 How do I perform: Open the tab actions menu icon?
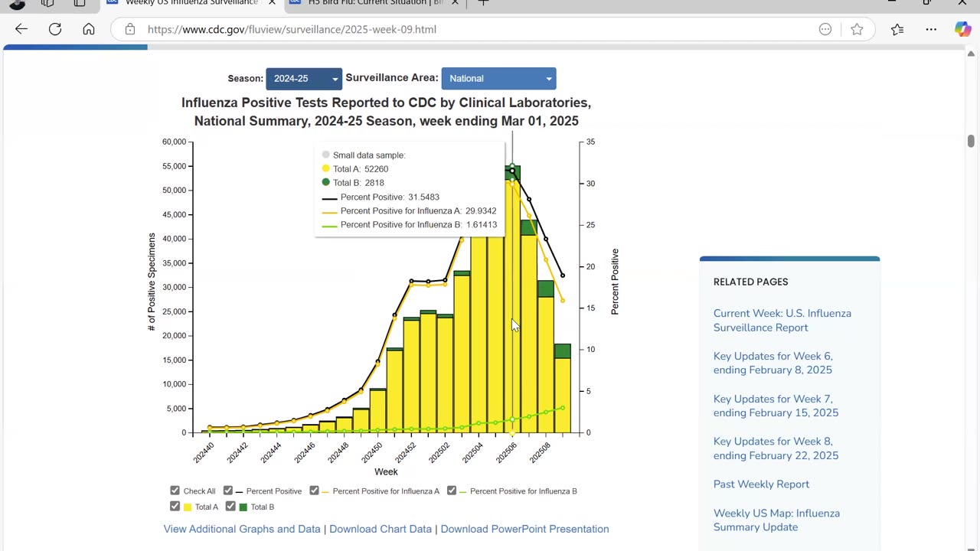(80, 3)
